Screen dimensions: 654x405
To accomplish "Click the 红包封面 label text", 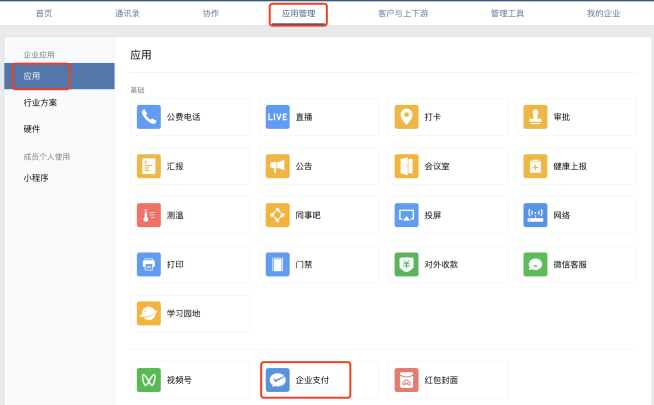I will pos(441,380).
